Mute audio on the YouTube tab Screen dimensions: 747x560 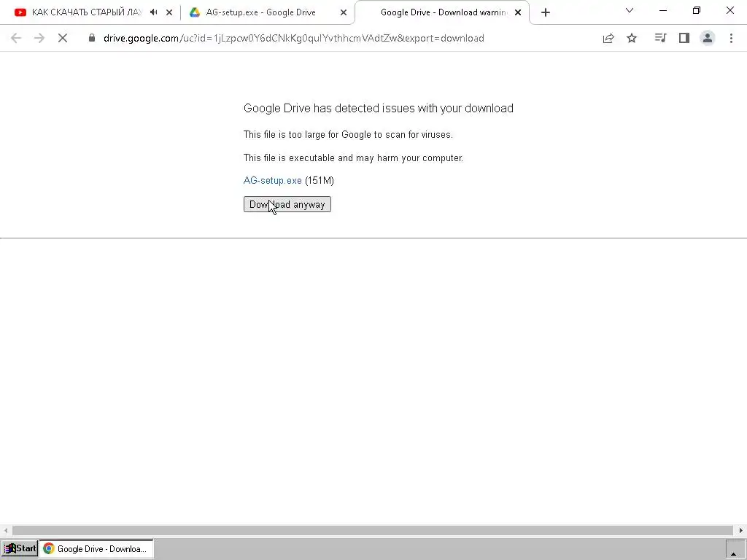[x=153, y=12]
